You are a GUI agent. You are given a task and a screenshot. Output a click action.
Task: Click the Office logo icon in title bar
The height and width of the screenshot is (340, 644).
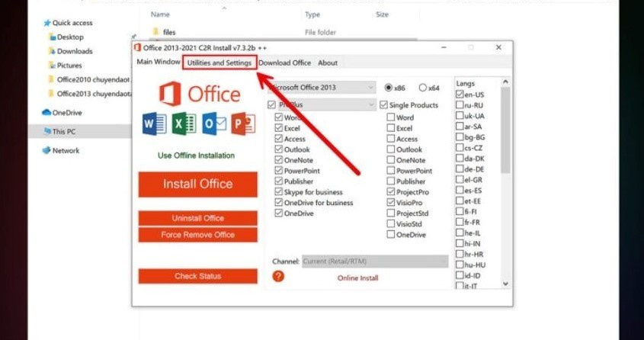click(137, 47)
